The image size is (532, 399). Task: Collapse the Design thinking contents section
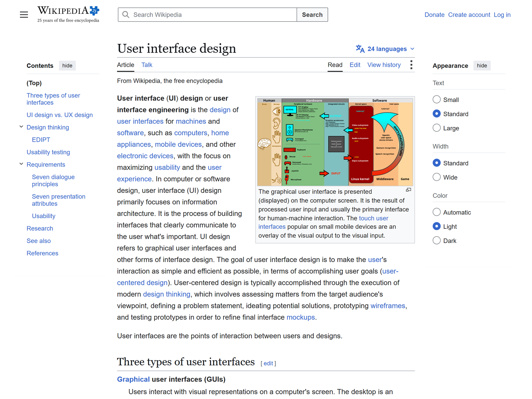click(21, 127)
